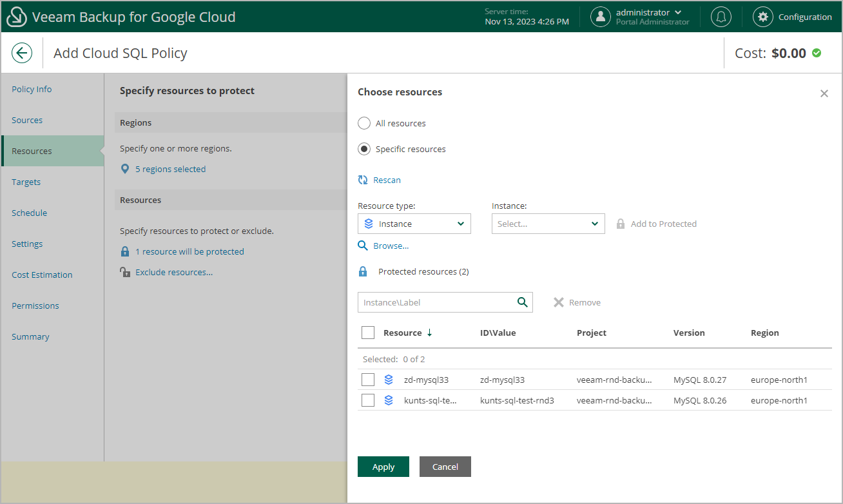Click the Server time display
The width and height of the screenshot is (843, 504).
[527, 17]
